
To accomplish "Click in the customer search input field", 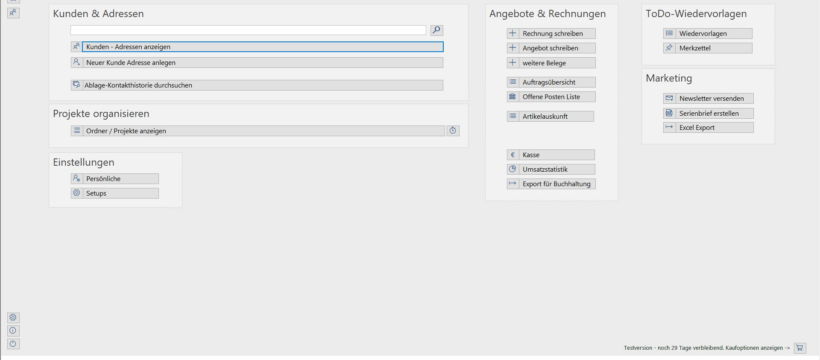I will pyautogui.click(x=248, y=30).
